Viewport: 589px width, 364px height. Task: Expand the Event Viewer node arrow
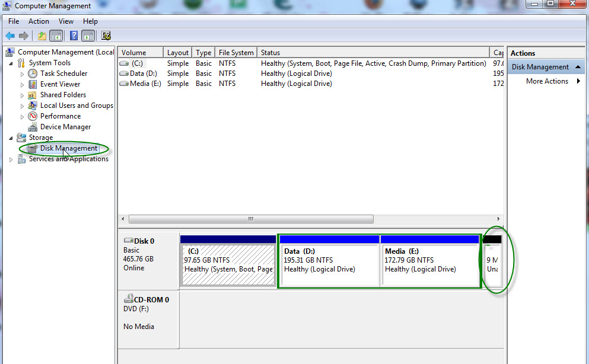(x=22, y=85)
